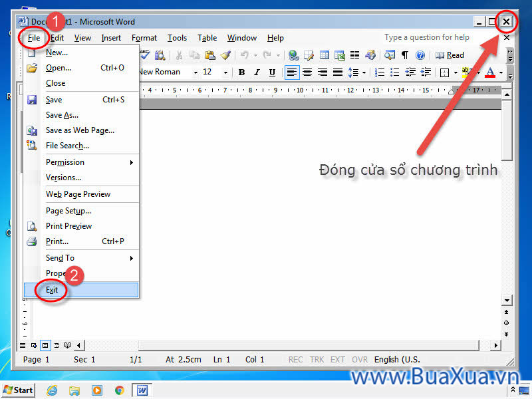Click the Columns icon
This screenshot has height=399, width=532.
(355, 55)
